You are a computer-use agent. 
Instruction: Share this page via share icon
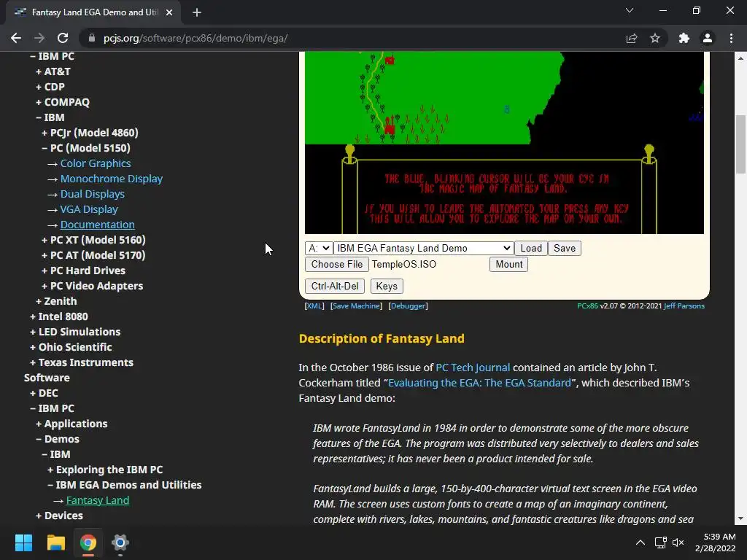click(x=632, y=38)
